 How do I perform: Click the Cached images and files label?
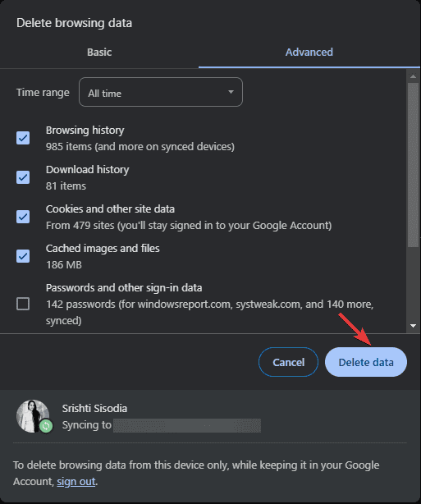[103, 249]
